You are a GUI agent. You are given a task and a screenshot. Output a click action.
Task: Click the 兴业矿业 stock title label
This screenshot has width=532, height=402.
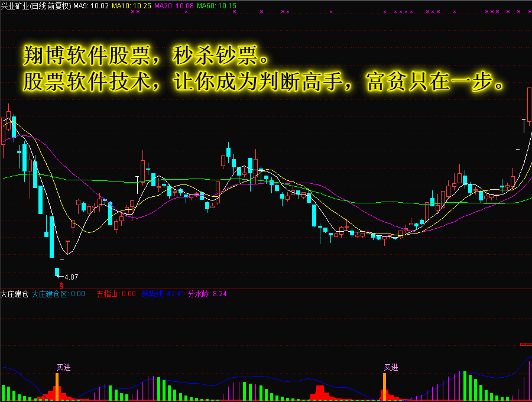pos(36,6)
